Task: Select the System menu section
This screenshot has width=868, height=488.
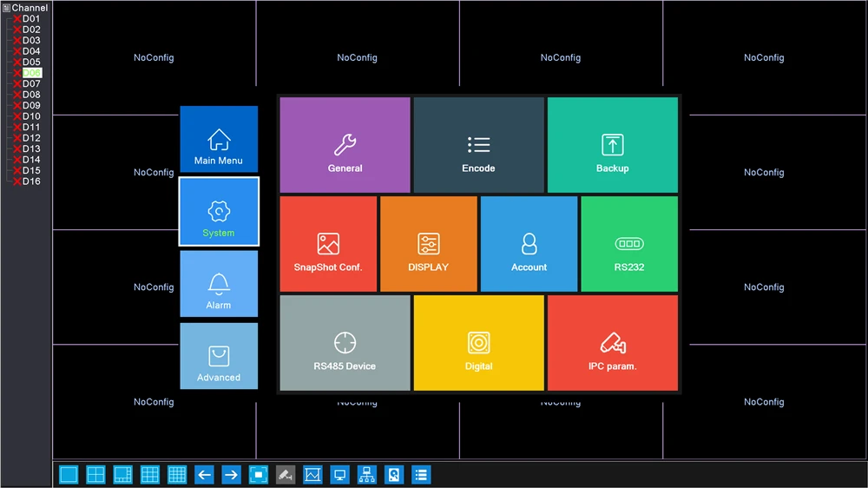Action: (x=219, y=212)
